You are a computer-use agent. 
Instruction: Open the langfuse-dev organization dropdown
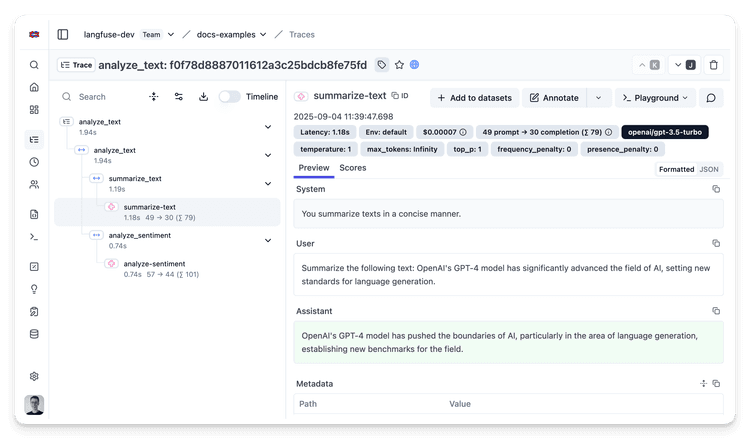(171, 34)
